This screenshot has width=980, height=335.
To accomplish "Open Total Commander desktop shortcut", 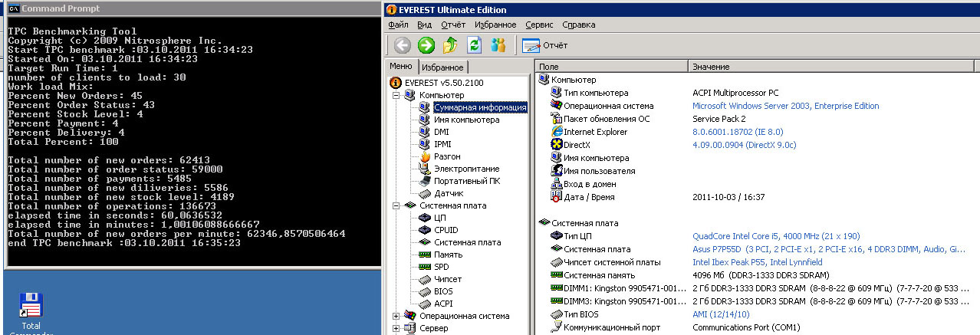I will point(31,314).
